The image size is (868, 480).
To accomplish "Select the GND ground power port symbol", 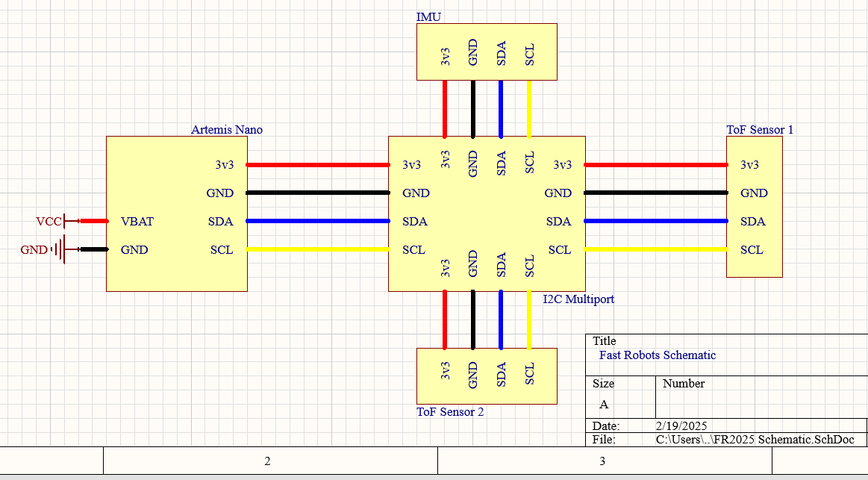I will click(49, 249).
